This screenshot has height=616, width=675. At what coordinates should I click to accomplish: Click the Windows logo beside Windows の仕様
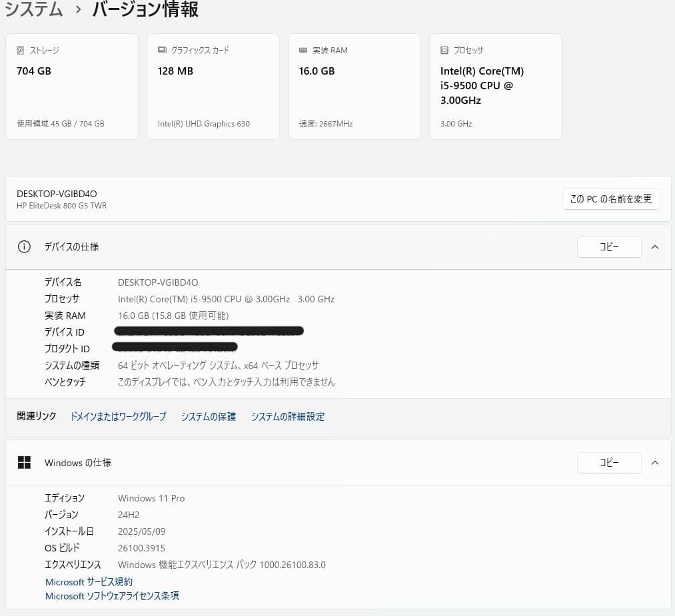pyautogui.click(x=24, y=462)
